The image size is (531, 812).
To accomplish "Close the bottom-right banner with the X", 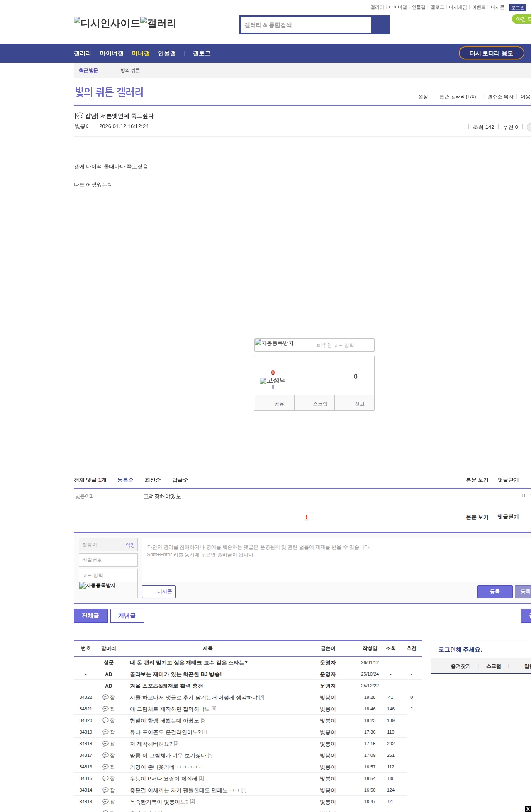I will (527, 809).
